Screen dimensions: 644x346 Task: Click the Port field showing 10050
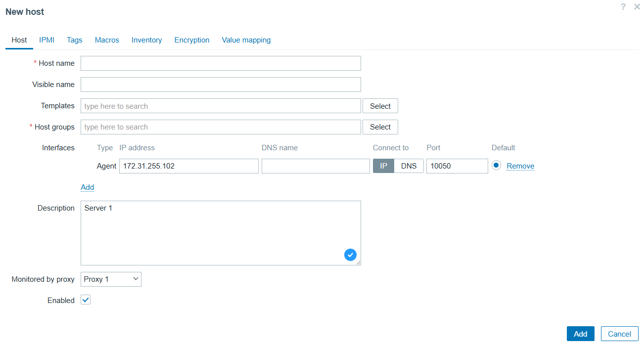[457, 166]
